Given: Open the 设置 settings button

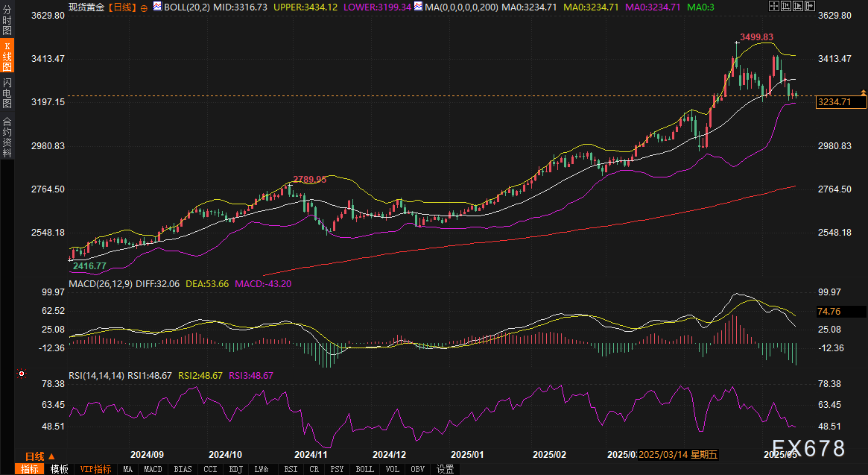Looking at the screenshot, I should (445, 469).
